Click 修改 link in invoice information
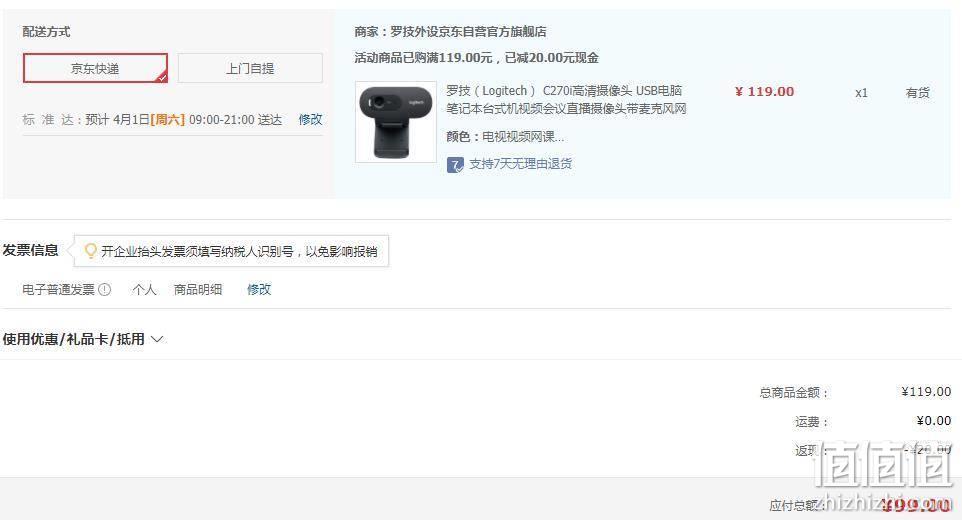The width and height of the screenshot is (962, 520). point(259,289)
